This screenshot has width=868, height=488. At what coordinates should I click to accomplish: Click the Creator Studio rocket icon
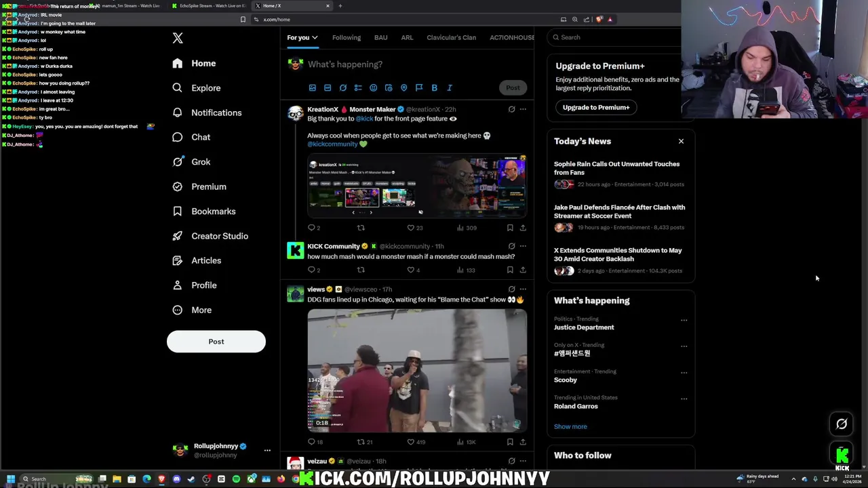pyautogui.click(x=177, y=236)
